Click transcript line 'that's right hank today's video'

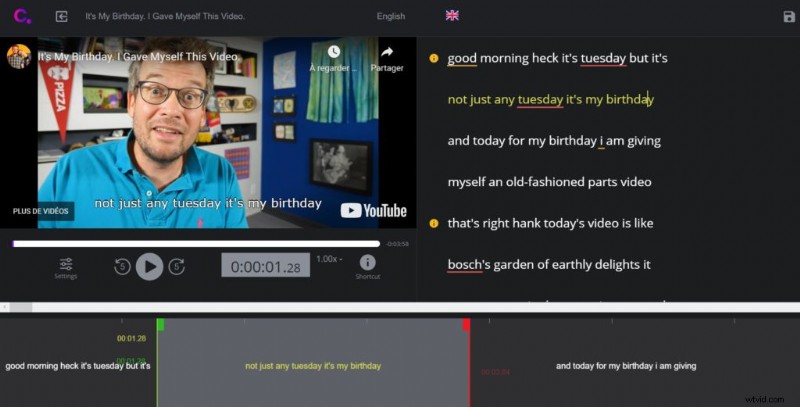pos(551,223)
